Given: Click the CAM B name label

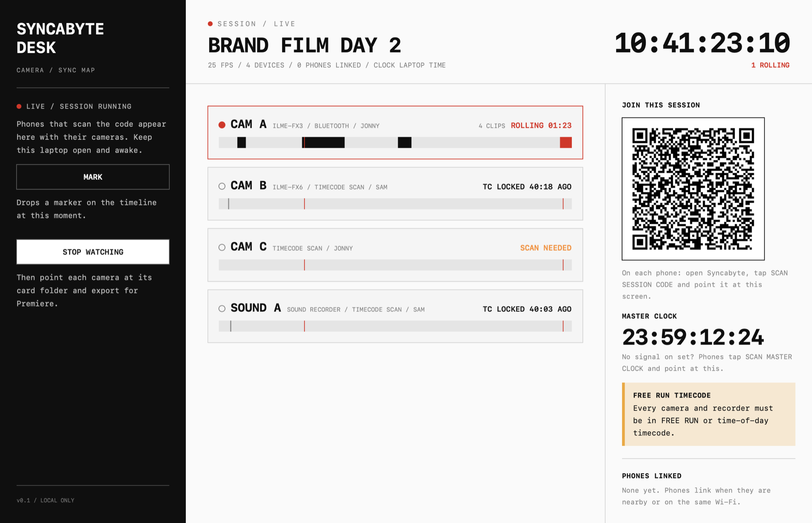Looking at the screenshot, I should click(x=249, y=185).
